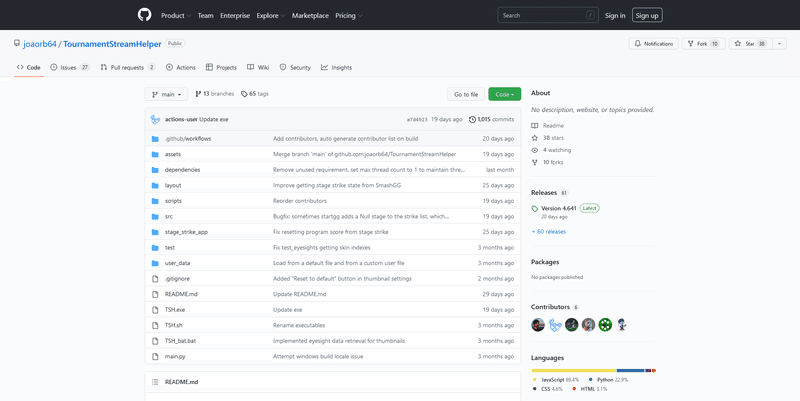Open the stage_strike_app folder

point(186,232)
